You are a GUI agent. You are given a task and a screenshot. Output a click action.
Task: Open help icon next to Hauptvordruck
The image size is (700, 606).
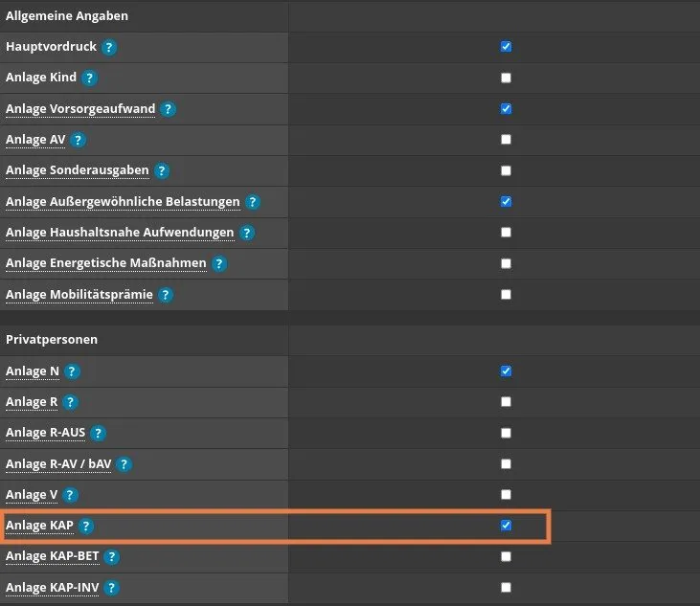coord(110,47)
